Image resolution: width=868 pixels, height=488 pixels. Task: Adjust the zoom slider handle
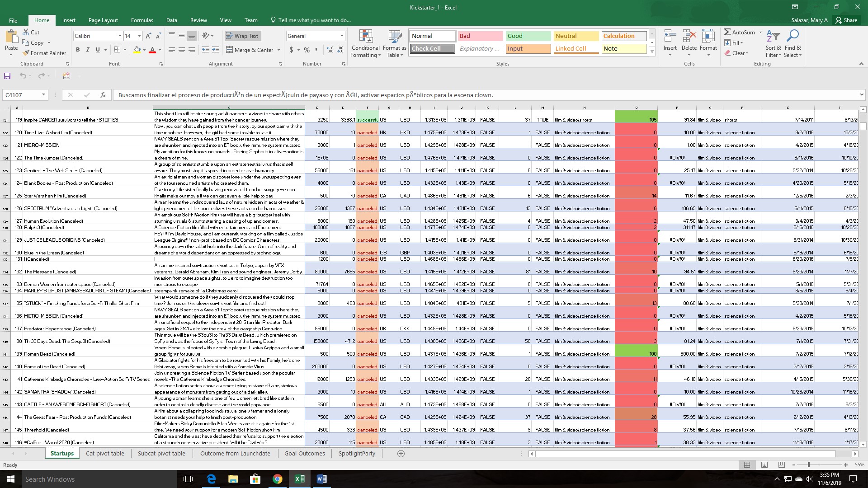808,465
